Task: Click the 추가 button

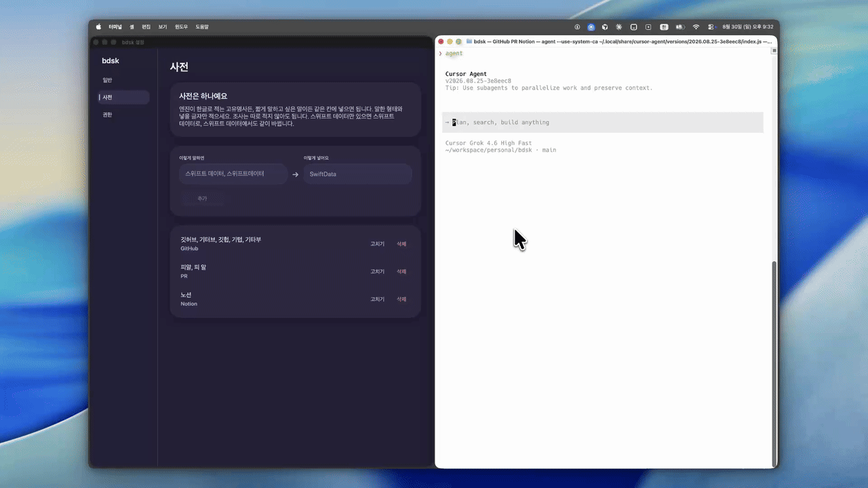Action: (202, 199)
